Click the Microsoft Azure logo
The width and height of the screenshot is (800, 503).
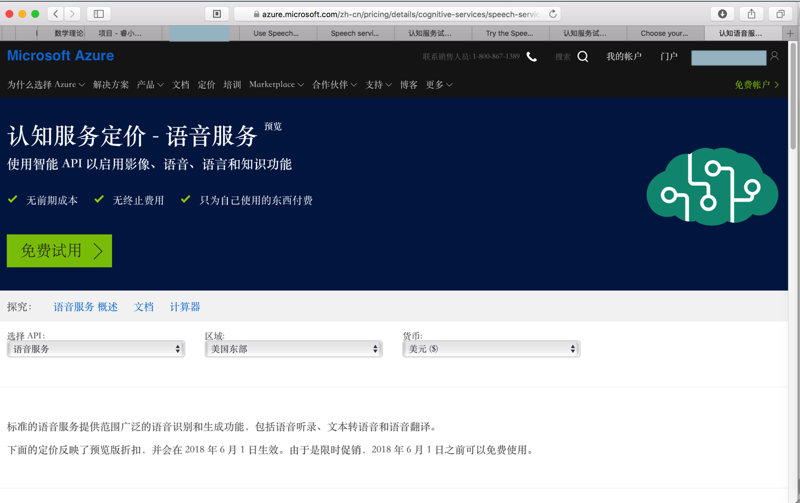click(x=61, y=56)
